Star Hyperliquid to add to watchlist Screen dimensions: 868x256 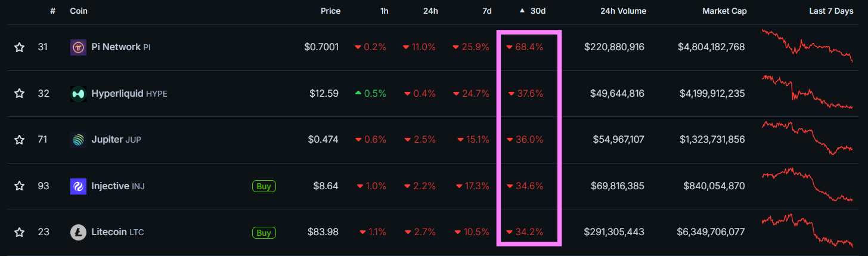point(19,94)
